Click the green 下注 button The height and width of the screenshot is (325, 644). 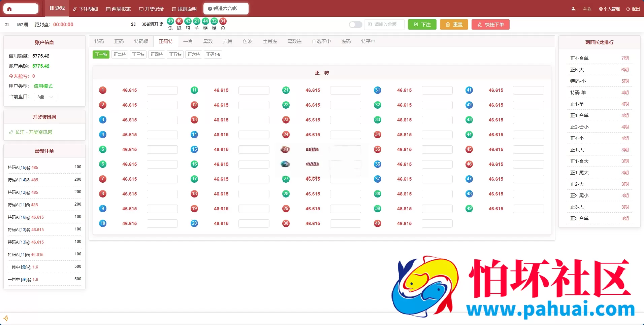422,25
